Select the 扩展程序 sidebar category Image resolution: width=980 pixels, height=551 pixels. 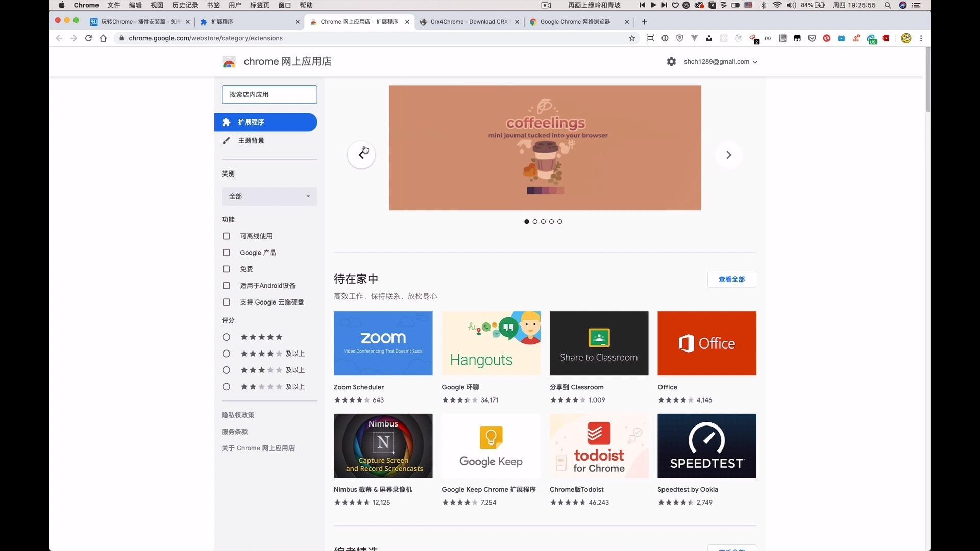pyautogui.click(x=266, y=122)
